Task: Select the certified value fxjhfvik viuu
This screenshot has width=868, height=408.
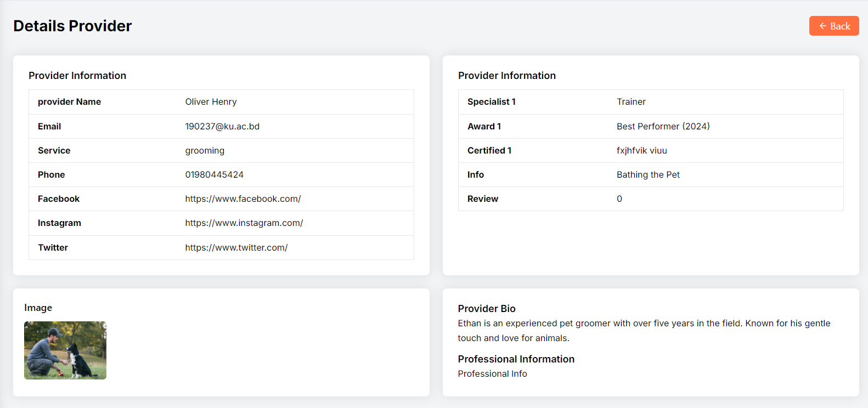Action: (641, 150)
